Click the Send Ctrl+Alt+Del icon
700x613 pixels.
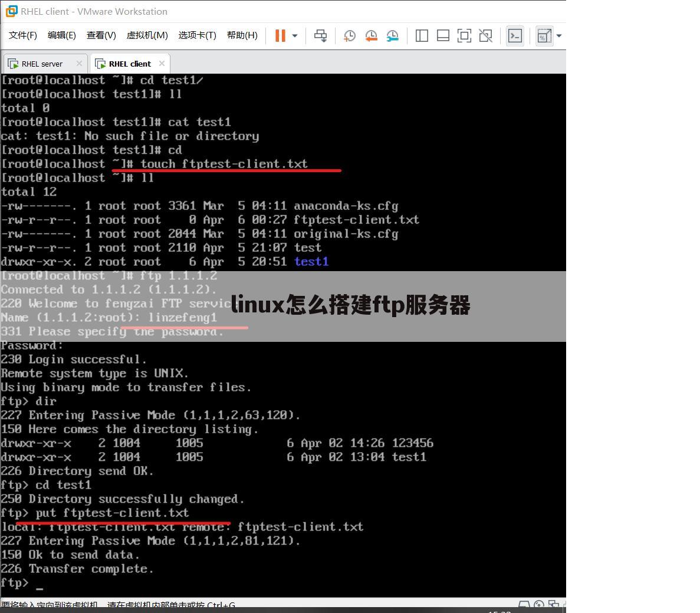tap(321, 36)
